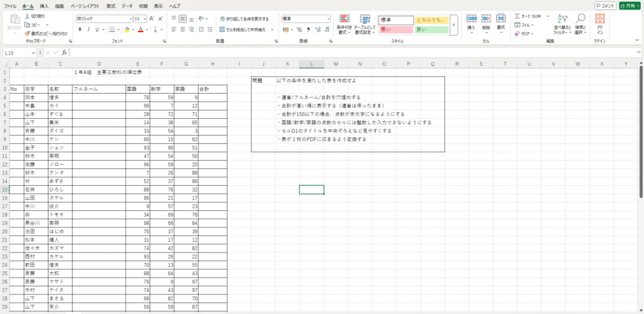Click the Add-ins (アドイン) icon
Screen dimensions: 644x314
pos(600,19)
